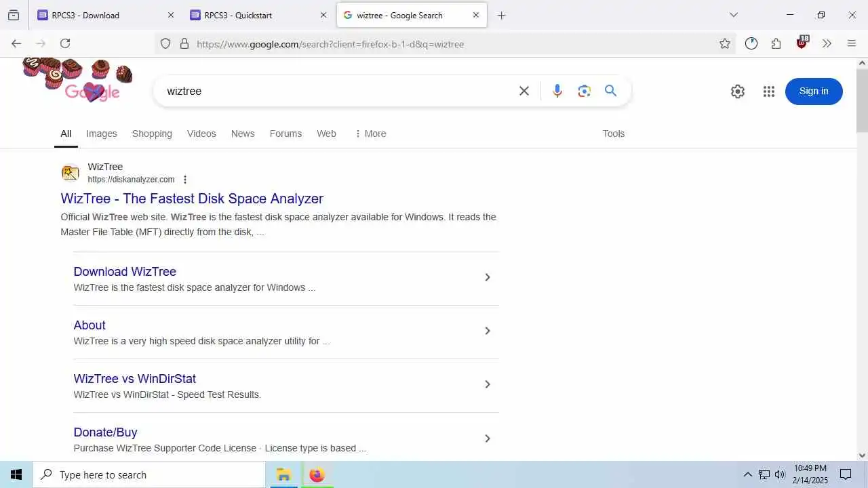Select the Images results tab

click(102, 134)
